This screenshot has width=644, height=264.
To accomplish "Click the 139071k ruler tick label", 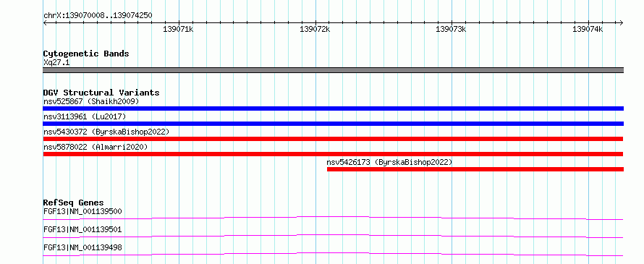I will point(178,29).
